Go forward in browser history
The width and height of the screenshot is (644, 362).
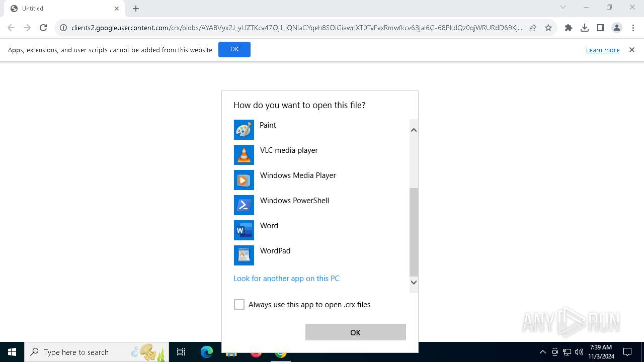tap(27, 28)
